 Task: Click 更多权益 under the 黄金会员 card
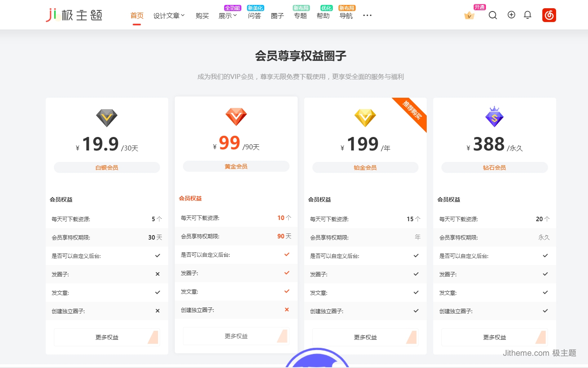(236, 336)
